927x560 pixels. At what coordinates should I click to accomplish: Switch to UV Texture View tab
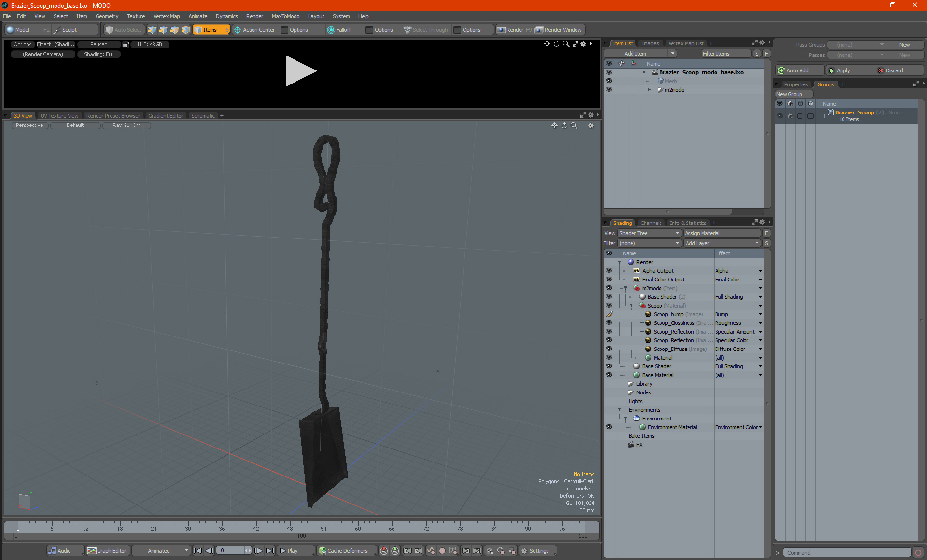(x=59, y=116)
